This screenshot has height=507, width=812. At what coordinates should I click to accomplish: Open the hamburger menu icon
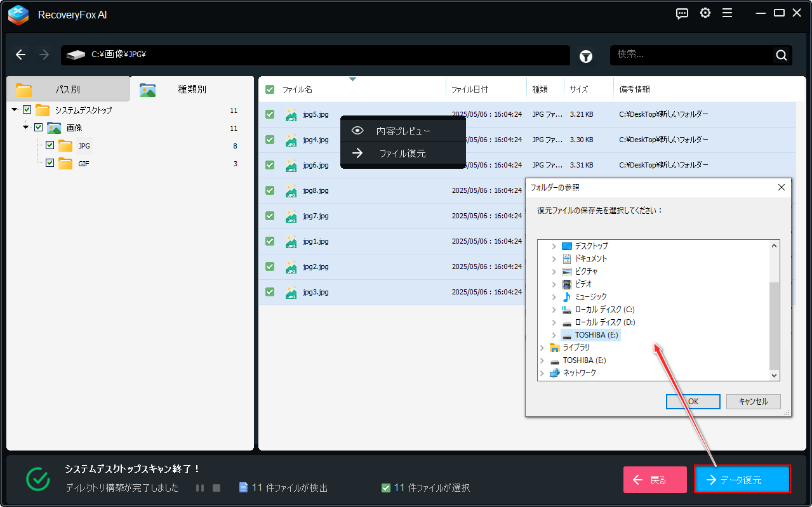(728, 13)
